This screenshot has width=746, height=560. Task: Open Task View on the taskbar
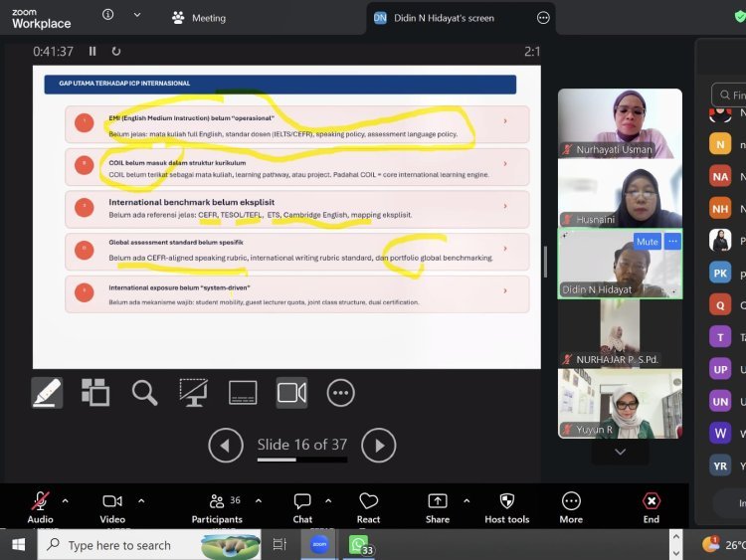[280, 545]
